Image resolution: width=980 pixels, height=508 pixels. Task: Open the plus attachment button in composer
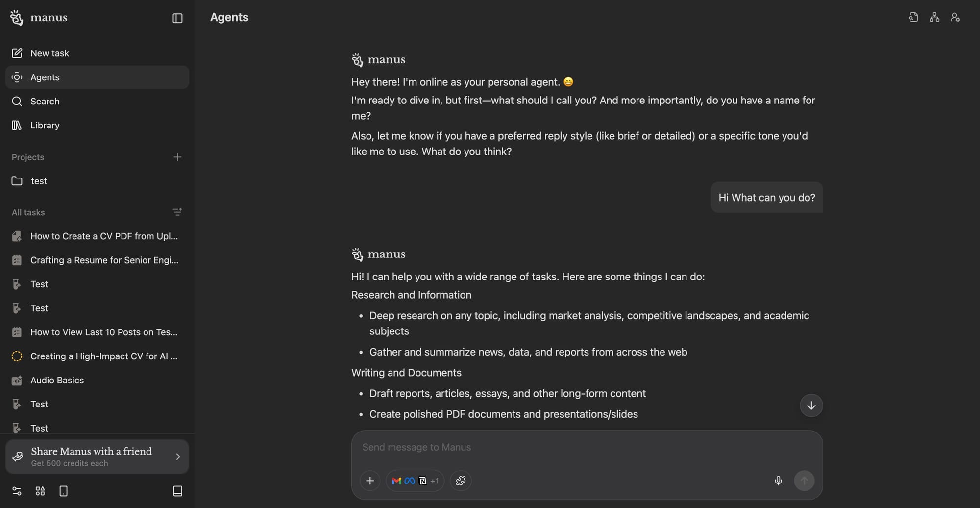(x=370, y=481)
